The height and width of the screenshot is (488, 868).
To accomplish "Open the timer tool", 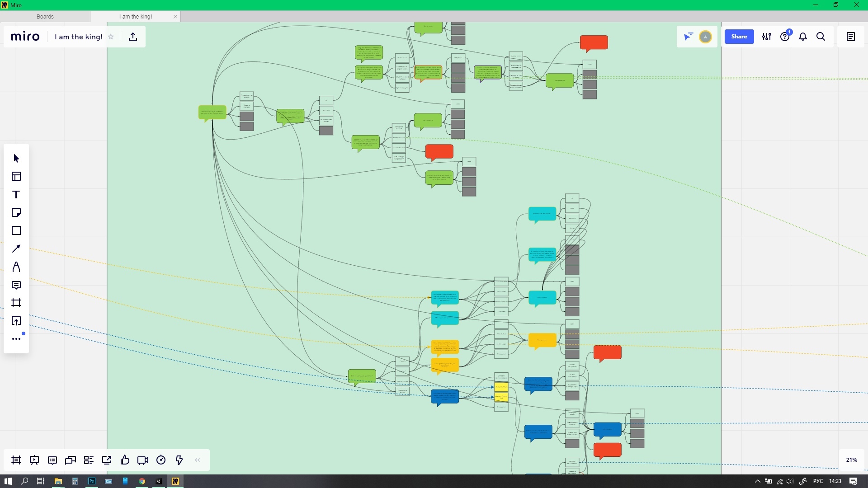I will (161, 460).
